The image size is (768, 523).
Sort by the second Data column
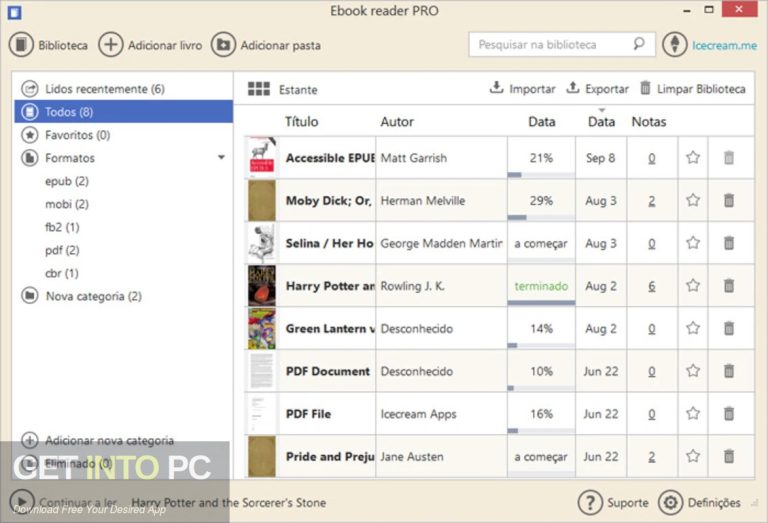click(x=601, y=121)
